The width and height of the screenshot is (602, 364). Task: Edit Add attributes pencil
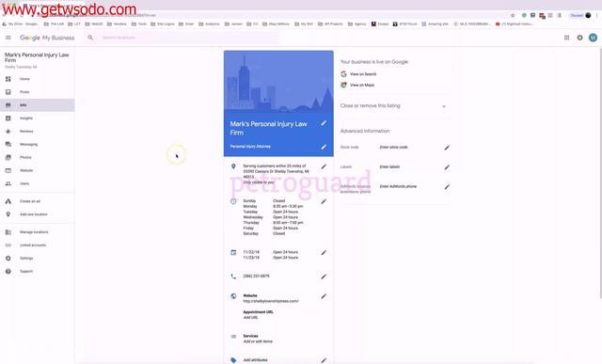pos(324,360)
